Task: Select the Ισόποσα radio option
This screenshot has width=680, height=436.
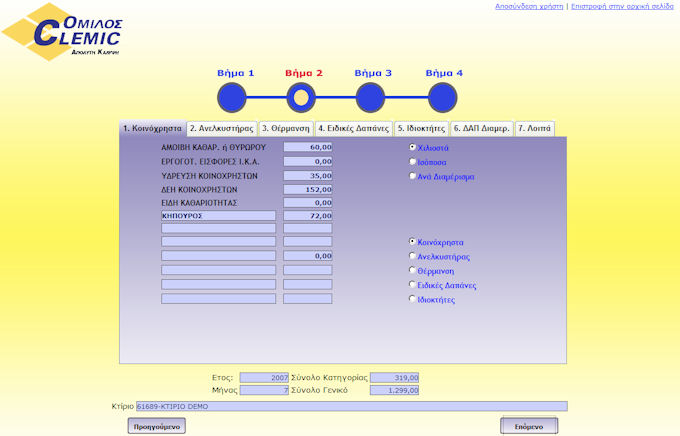Action: 412,161
